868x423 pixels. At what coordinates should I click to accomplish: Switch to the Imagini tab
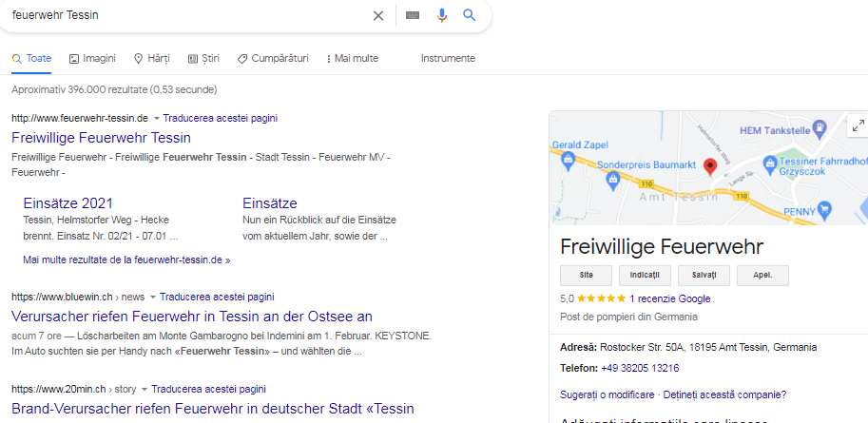coord(92,58)
